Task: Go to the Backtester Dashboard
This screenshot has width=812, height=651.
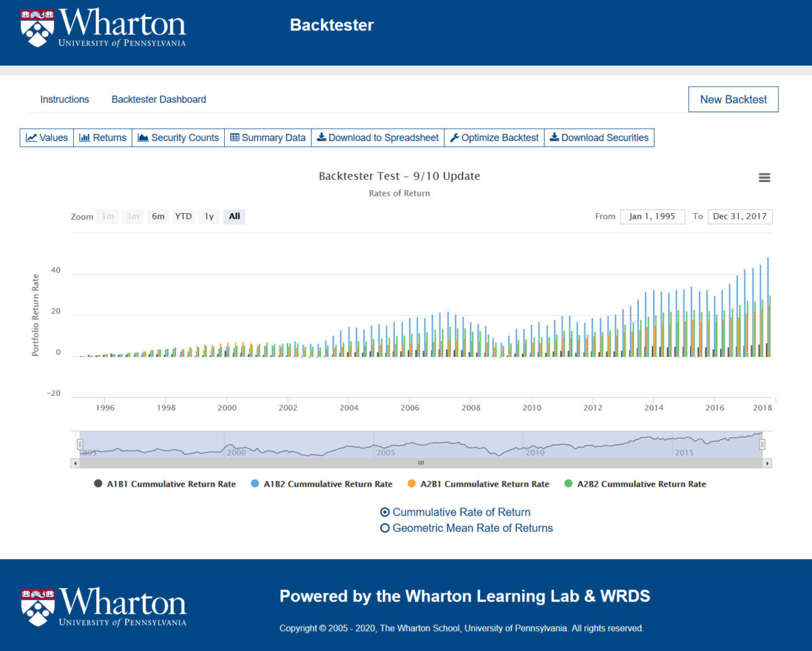Action: click(x=158, y=99)
